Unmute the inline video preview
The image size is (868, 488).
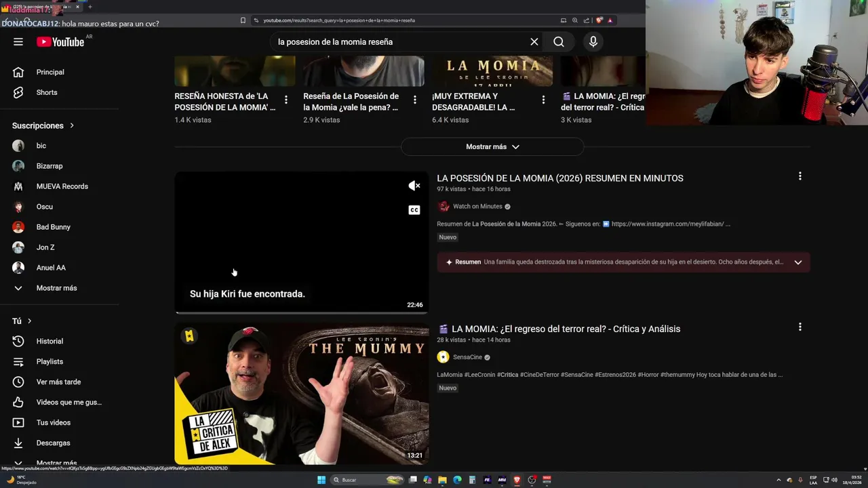(x=414, y=186)
